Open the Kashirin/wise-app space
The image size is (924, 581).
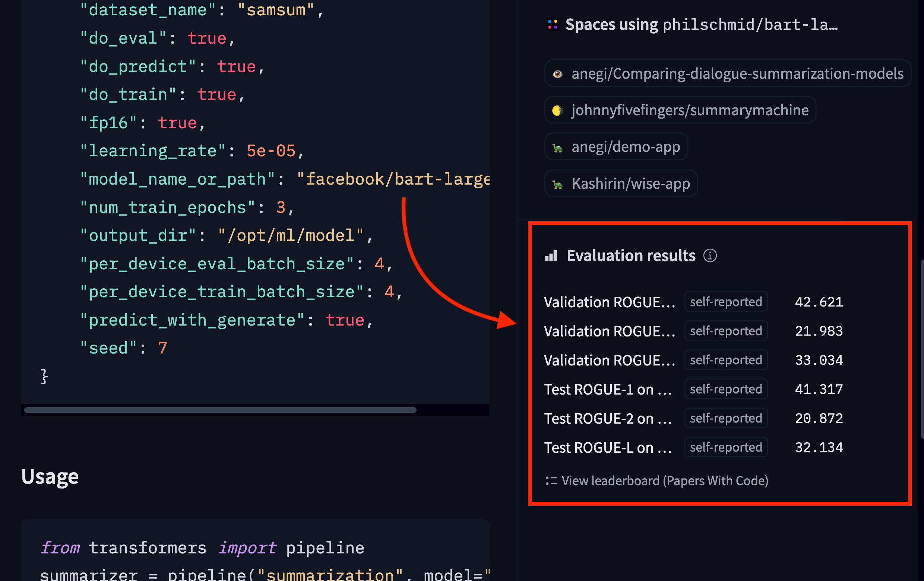[x=630, y=183]
